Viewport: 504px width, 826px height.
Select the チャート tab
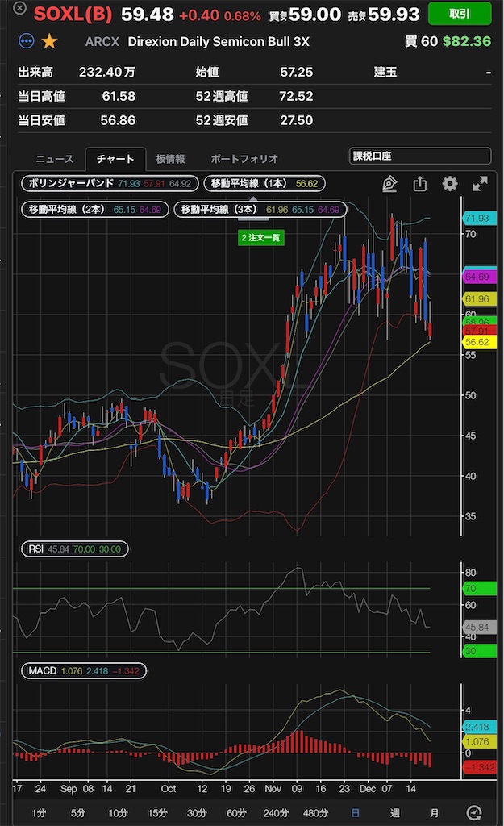(x=115, y=159)
